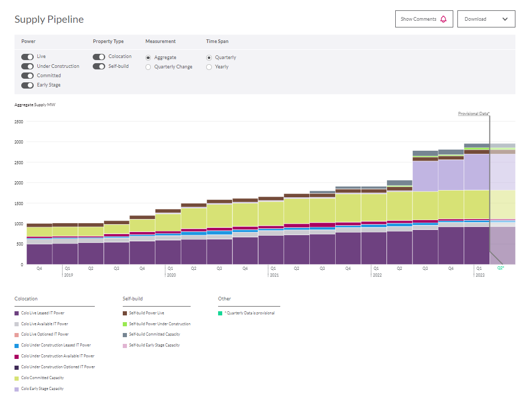Toggle the Self-build property type switch
Screen dimensions: 532x405
(99, 66)
